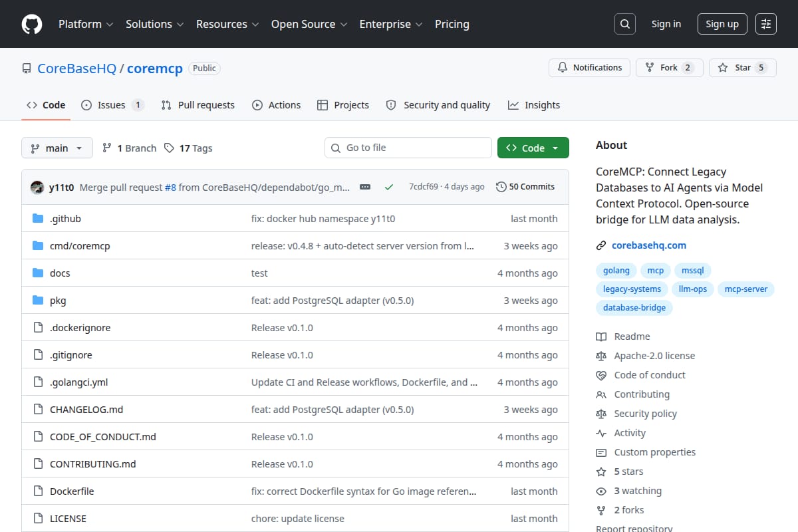
Task: Click the search magnifier icon in header
Action: tap(624, 24)
